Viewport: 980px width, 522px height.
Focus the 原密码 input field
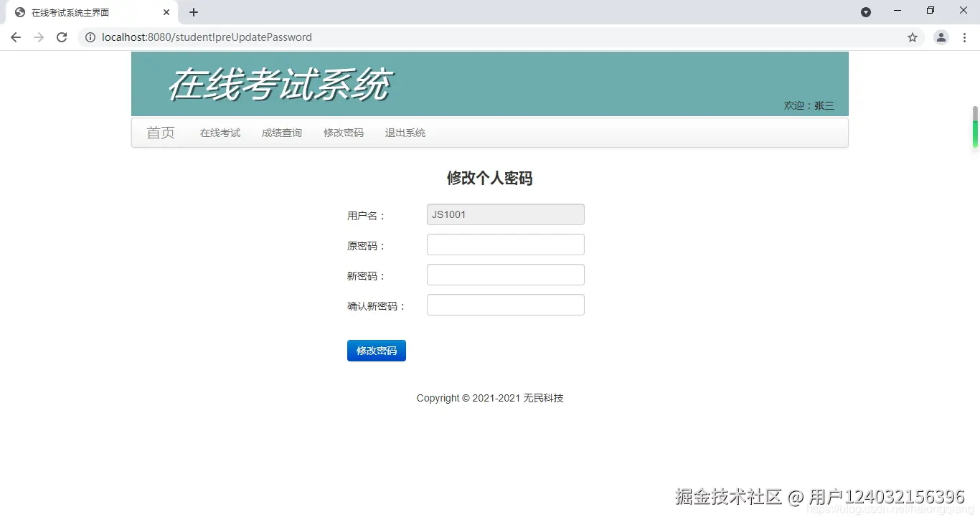pyautogui.click(x=506, y=245)
